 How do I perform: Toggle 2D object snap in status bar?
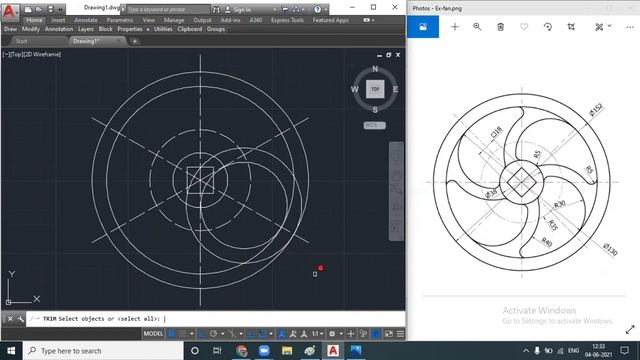pos(262,334)
